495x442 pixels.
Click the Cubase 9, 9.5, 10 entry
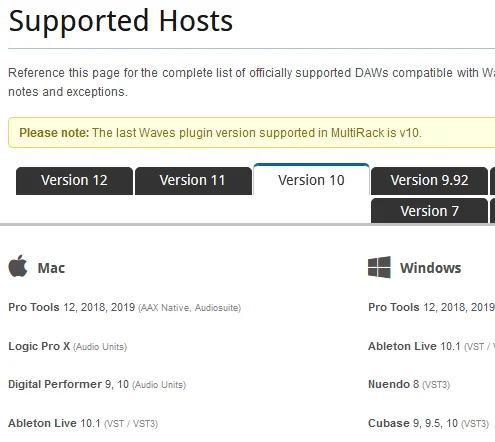click(428, 423)
